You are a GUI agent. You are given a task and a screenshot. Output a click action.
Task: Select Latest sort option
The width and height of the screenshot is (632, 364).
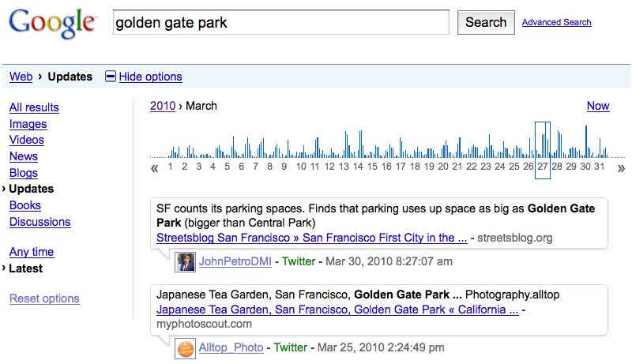click(26, 268)
